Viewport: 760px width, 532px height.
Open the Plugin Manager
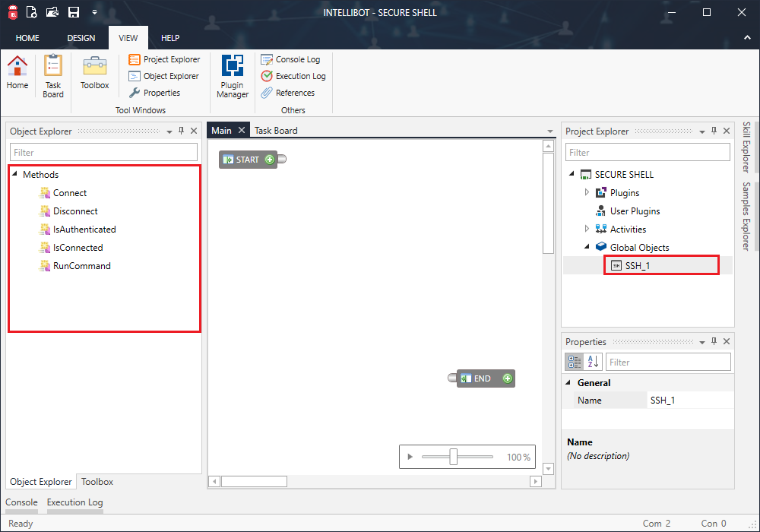click(232, 74)
